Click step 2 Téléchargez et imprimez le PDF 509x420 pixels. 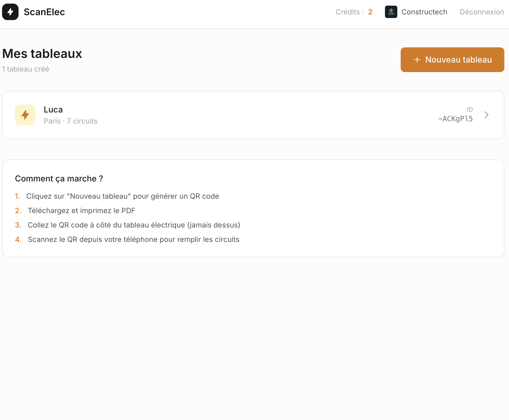pos(81,210)
